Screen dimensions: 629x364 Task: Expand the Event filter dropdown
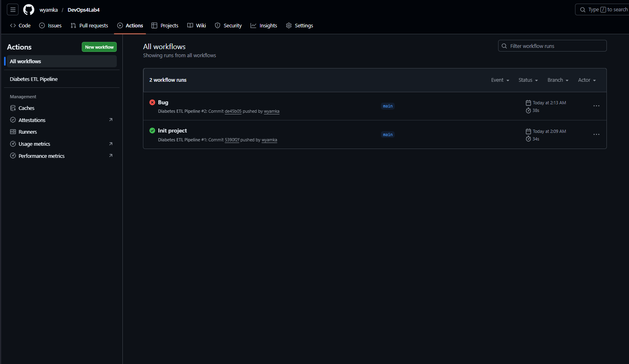pos(500,80)
